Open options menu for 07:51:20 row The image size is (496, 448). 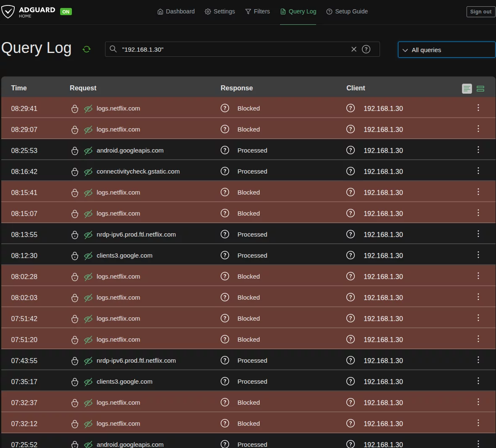(478, 339)
